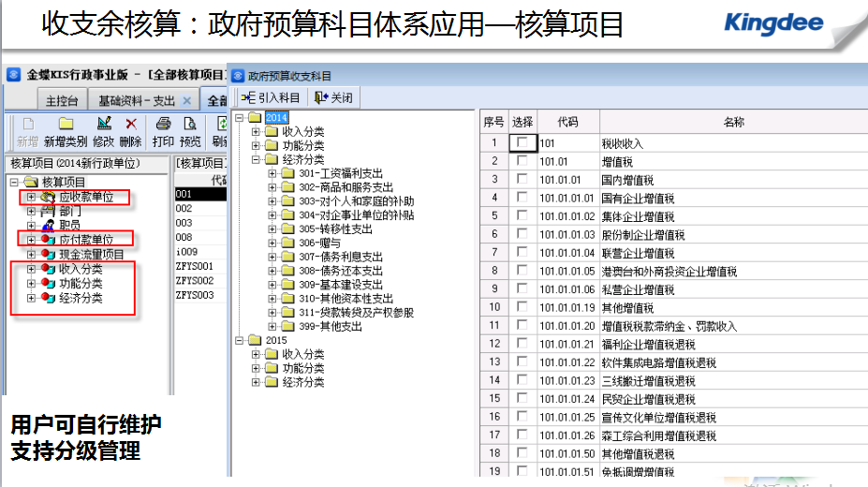
Task: Click the 选择 column header
Action: [522, 122]
